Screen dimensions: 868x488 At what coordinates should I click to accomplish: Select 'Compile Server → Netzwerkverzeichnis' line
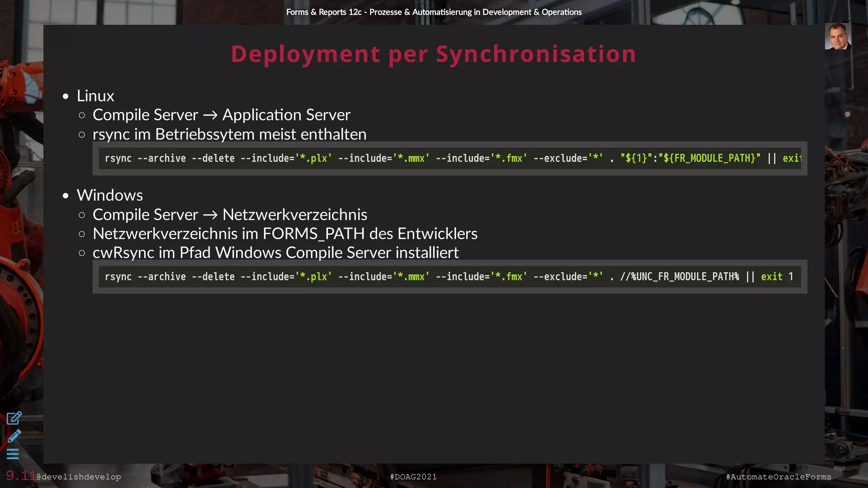230,215
